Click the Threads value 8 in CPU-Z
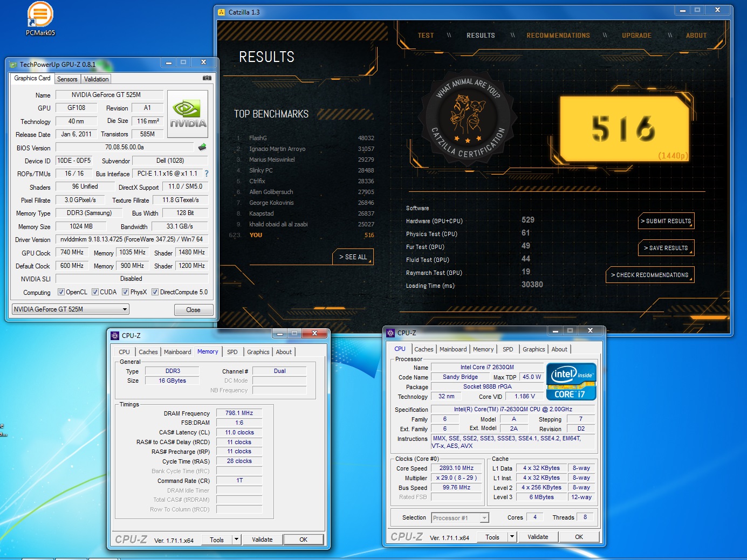The image size is (747, 560). (585, 517)
